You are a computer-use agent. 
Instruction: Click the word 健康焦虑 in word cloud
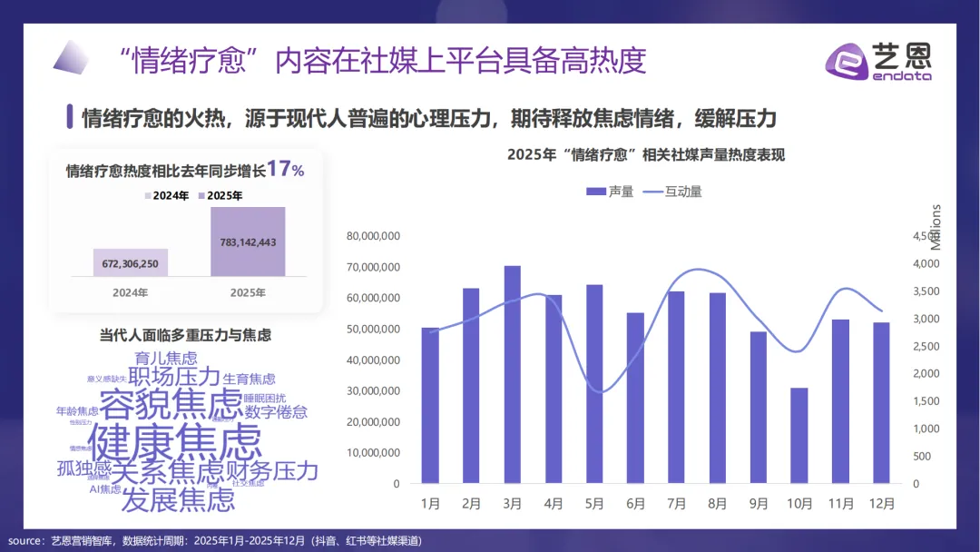coord(175,441)
